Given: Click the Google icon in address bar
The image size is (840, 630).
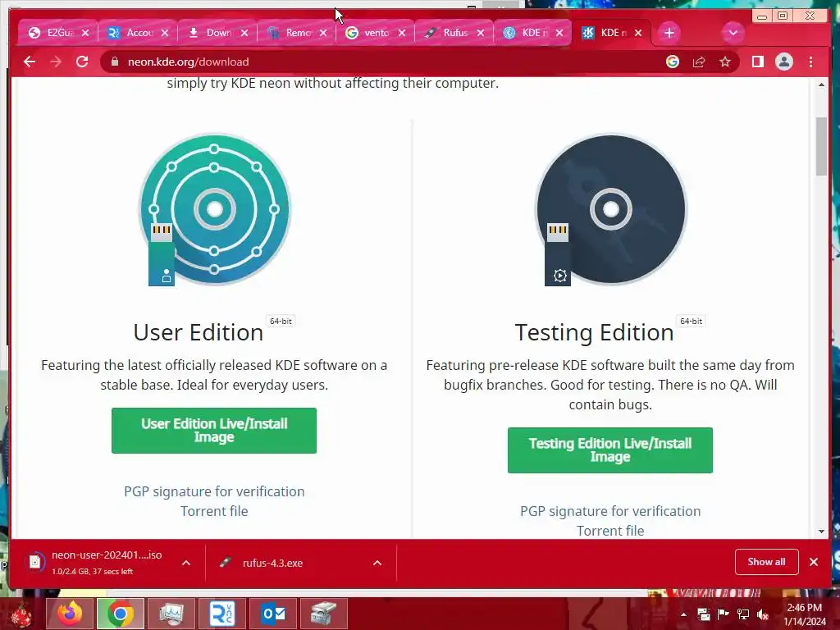Looking at the screenshot, I should click(x=673, y=62).
